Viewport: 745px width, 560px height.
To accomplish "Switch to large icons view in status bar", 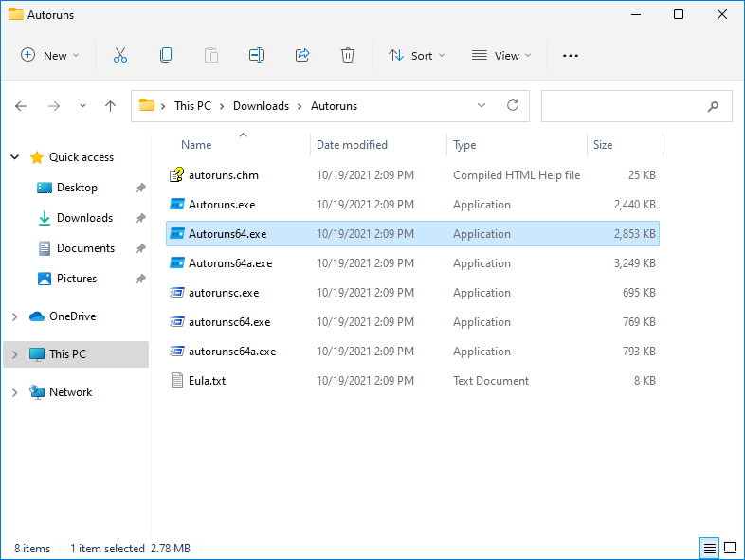I will click(x=730, y=548).
